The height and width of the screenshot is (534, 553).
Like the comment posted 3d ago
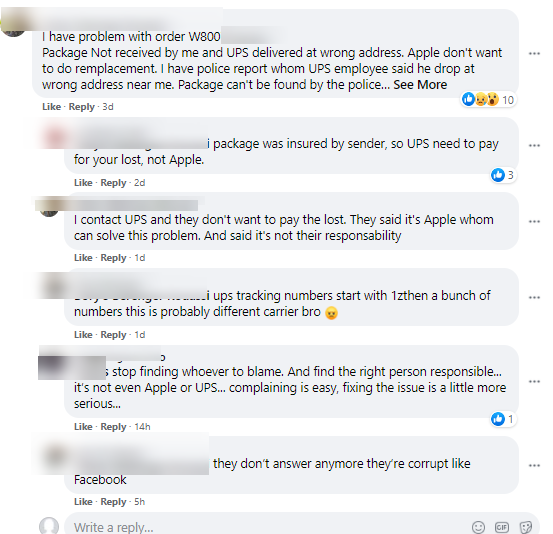51,107
